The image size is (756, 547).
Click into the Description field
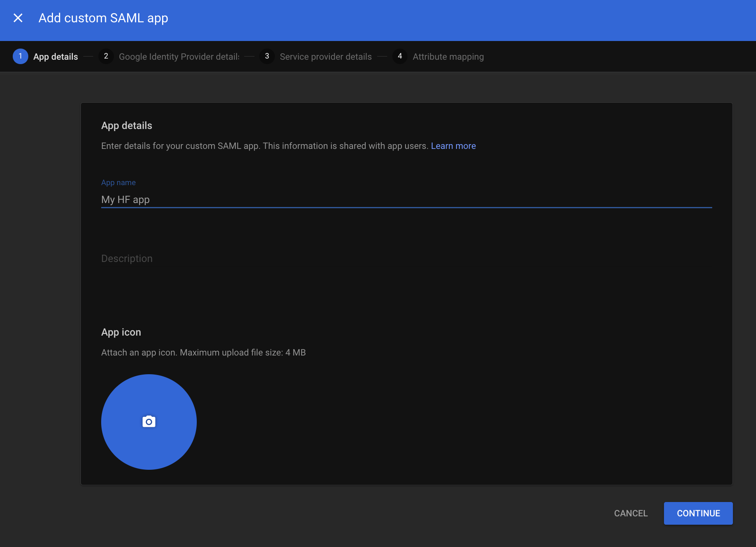pyautogui.click(x=406, y=259)
